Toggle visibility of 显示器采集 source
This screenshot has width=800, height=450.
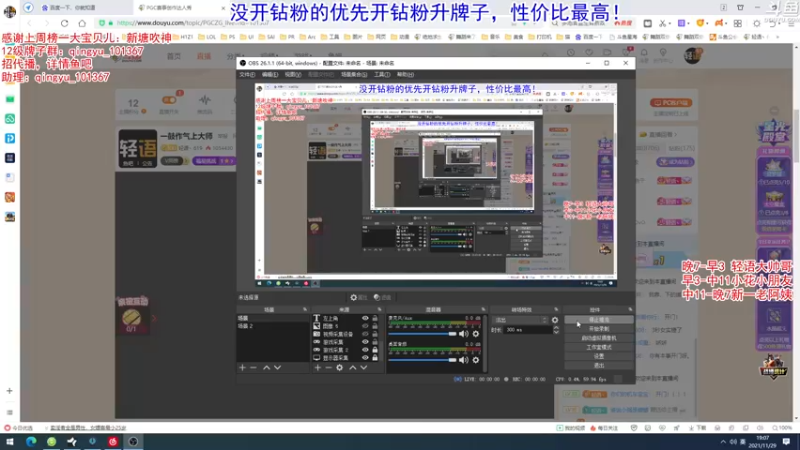pyautogui.click(x=365, y=358)
